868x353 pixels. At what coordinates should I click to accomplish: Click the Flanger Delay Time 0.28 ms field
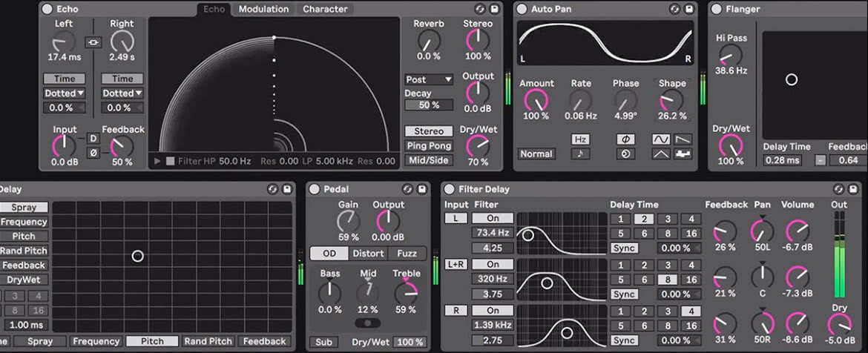pyautogui.click(x=782, y=160)
